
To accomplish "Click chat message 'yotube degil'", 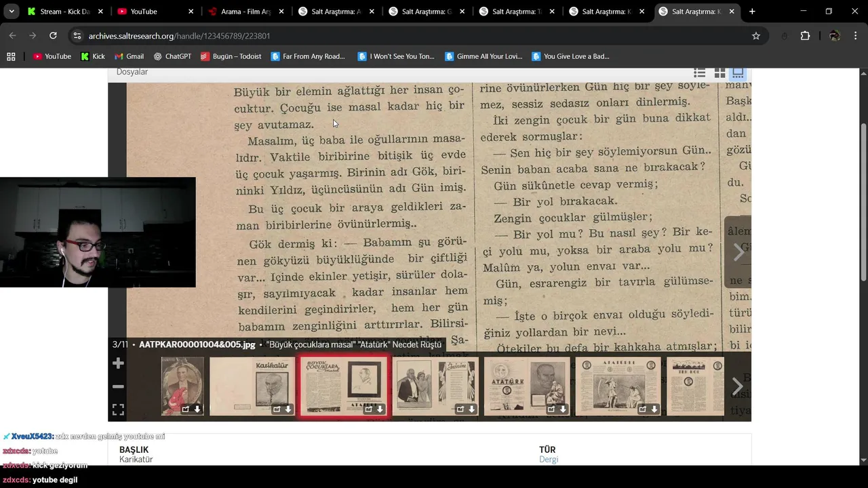I will 55,480.
